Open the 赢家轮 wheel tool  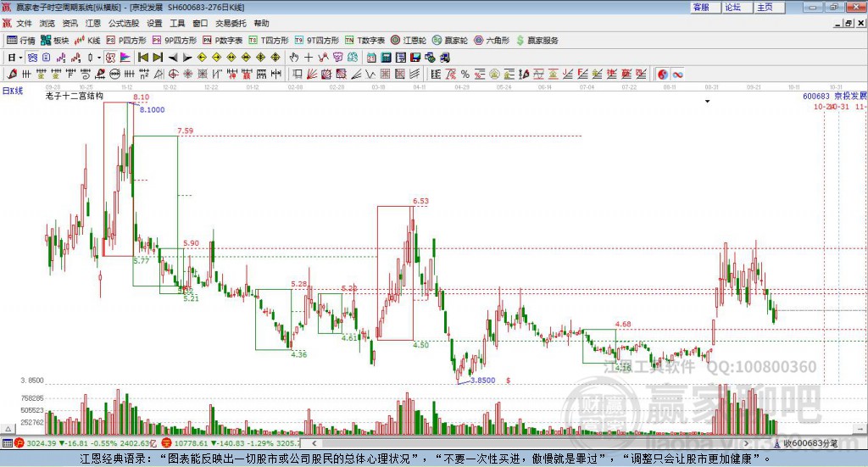point(450,41)
